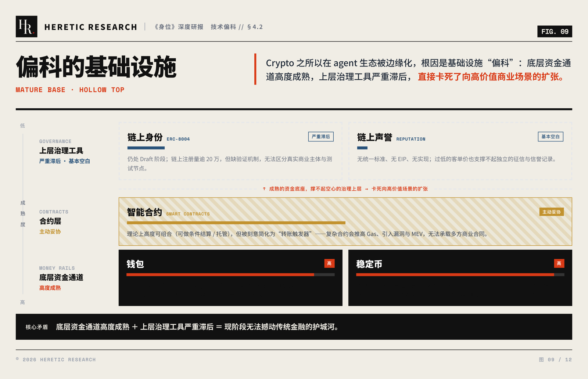Click the intro sentence starting Crypto 之所以在 agent
Viewport: 588px width, 379px height.
pyautogui.click(x=418, y=70)
